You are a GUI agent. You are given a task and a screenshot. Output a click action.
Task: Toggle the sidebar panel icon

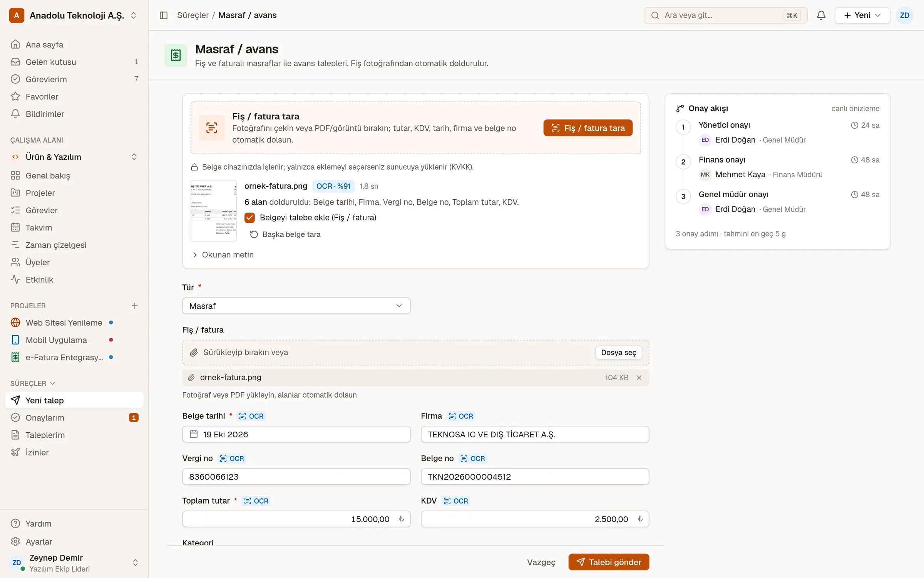[164, 15]
